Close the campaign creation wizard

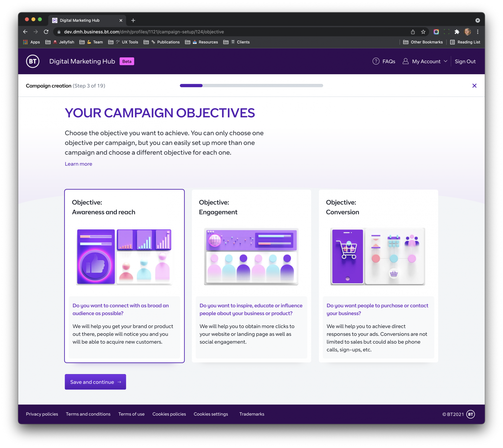coord(474,86)
